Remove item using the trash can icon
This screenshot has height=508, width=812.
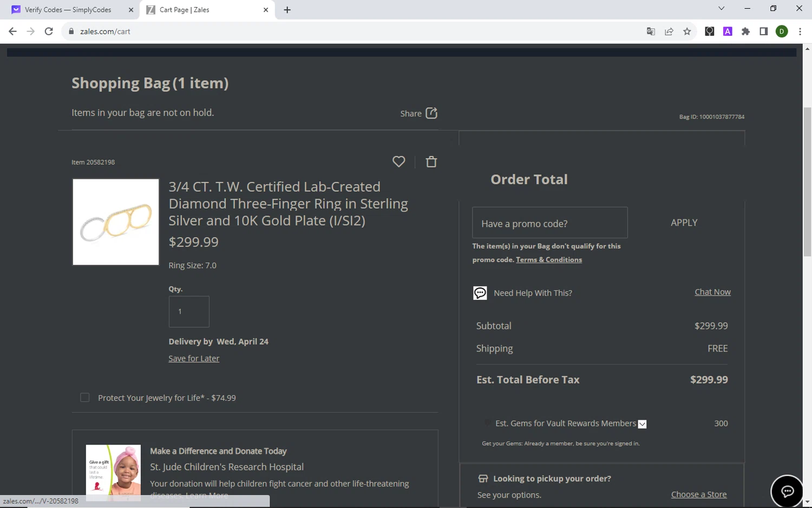coord(431,162)
